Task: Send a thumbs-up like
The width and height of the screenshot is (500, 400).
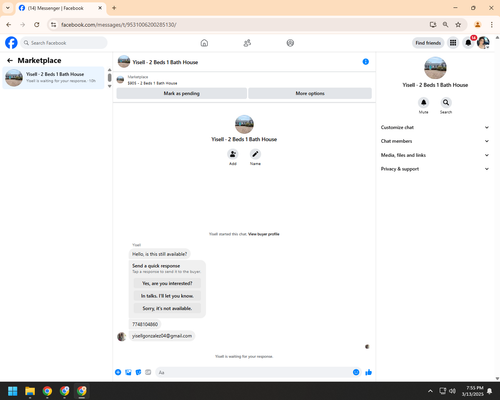Action: point(369,372)
